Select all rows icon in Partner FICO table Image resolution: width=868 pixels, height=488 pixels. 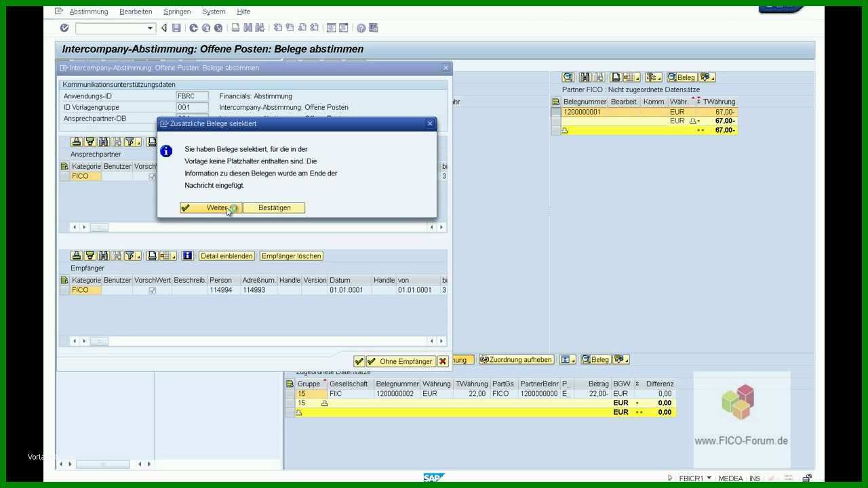pos(556,102)
